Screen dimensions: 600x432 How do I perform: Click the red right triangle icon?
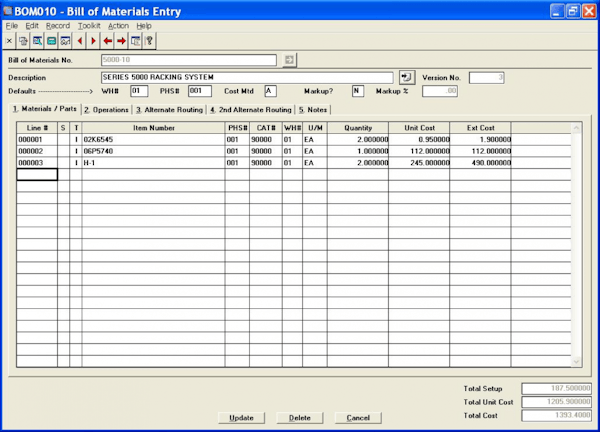[x=93, y=41]
